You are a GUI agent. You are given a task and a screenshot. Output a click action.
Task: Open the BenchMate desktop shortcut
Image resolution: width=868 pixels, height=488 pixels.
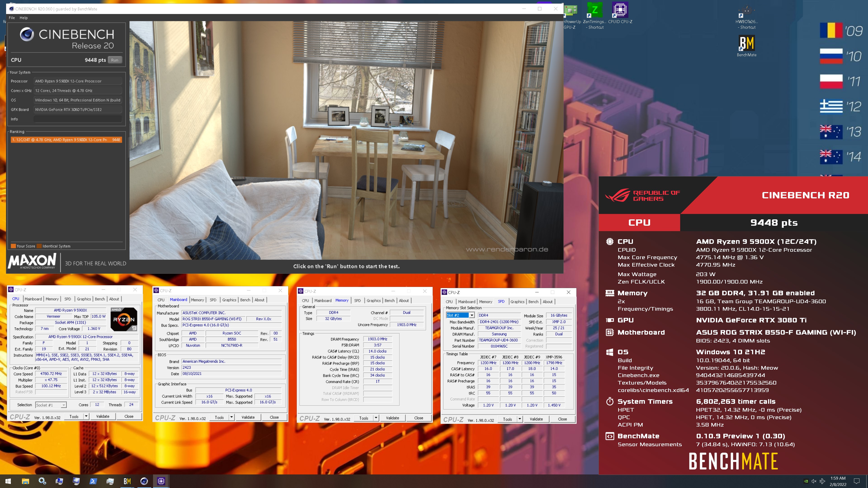coord(746,46)
